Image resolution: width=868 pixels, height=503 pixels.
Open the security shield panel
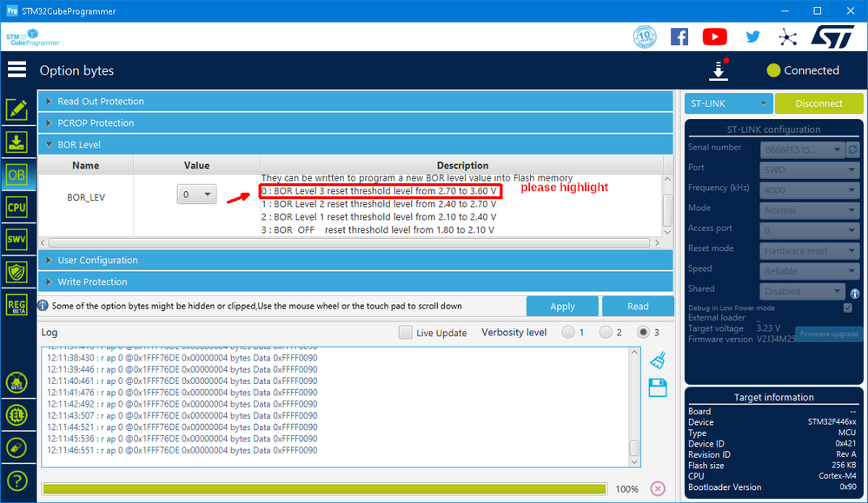point(17,272)
